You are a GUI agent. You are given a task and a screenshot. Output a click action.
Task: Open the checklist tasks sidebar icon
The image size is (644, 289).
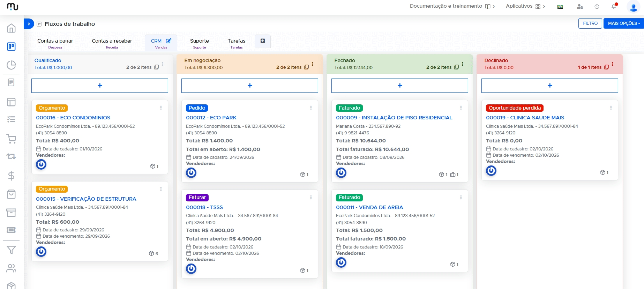(x=11, y=120)
